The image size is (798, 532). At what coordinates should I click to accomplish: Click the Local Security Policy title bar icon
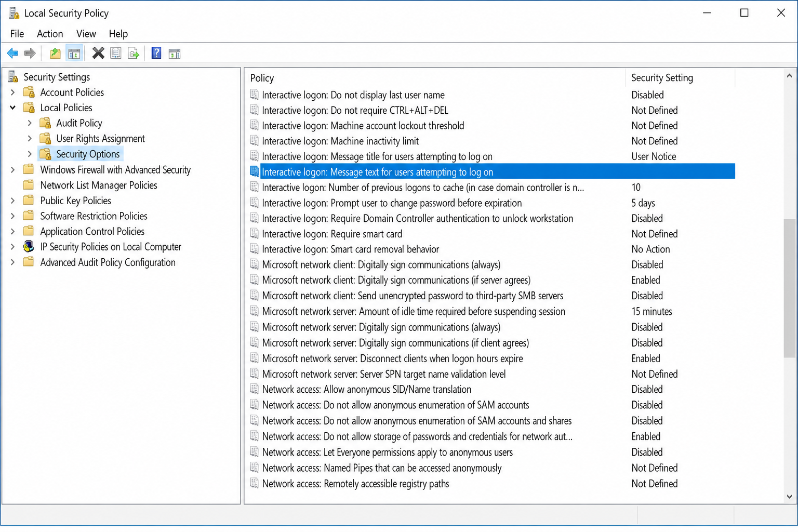[x=14, y=13]
